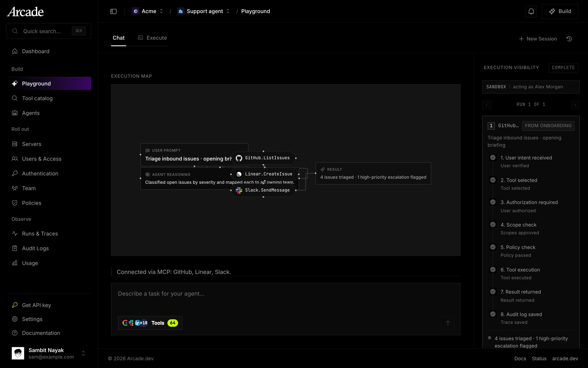Click the Arcade logo
Viewport: 588px width, 368px height.
[x=25, y=12]
